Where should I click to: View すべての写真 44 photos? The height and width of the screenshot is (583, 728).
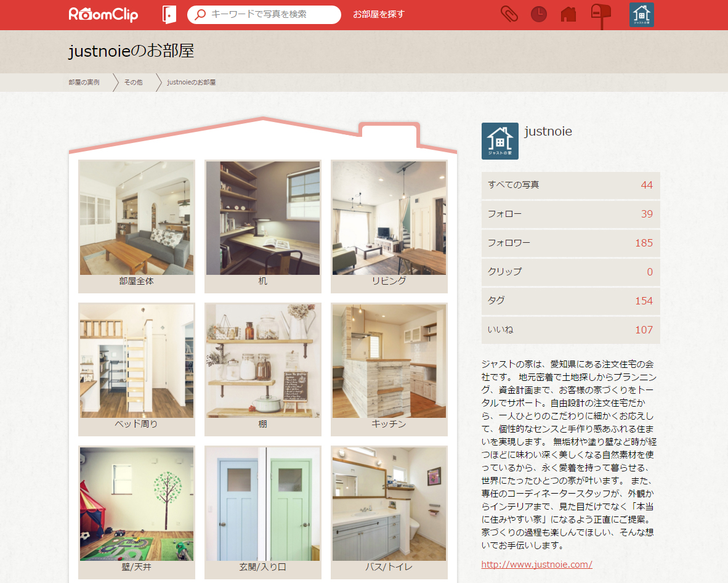pos(570,185)
